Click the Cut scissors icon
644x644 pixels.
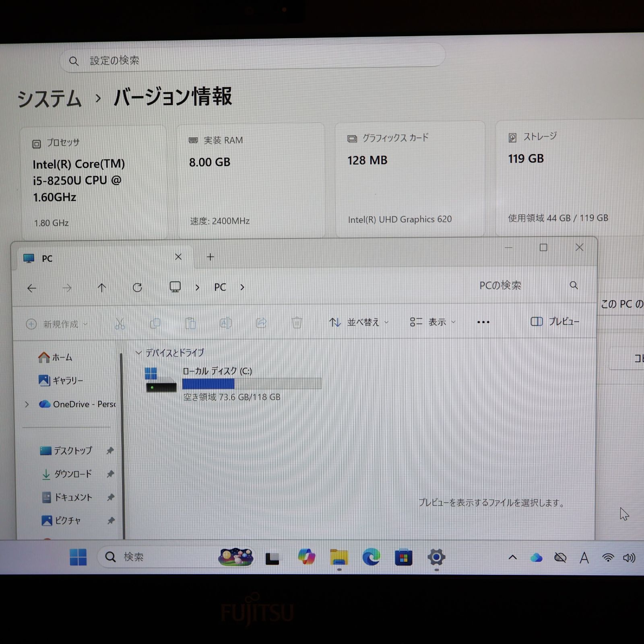[x=120, y=324]
